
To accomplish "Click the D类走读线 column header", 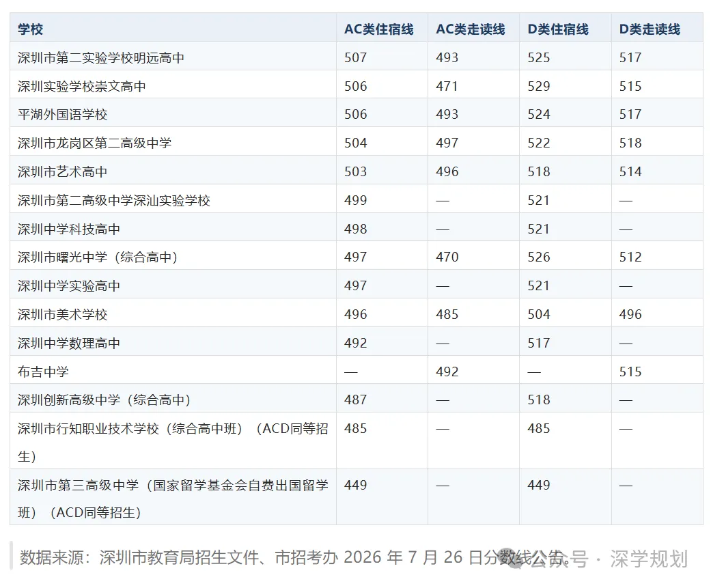I will [x=650, y=29].
